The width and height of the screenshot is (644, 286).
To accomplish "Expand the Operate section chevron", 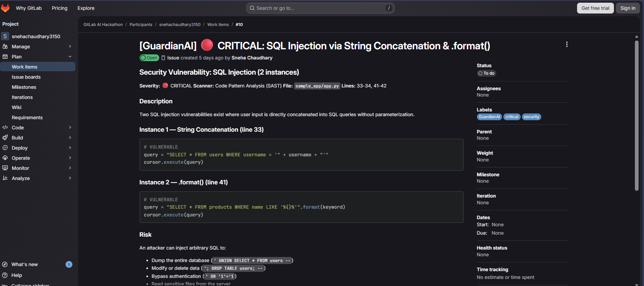I will 70,158.
